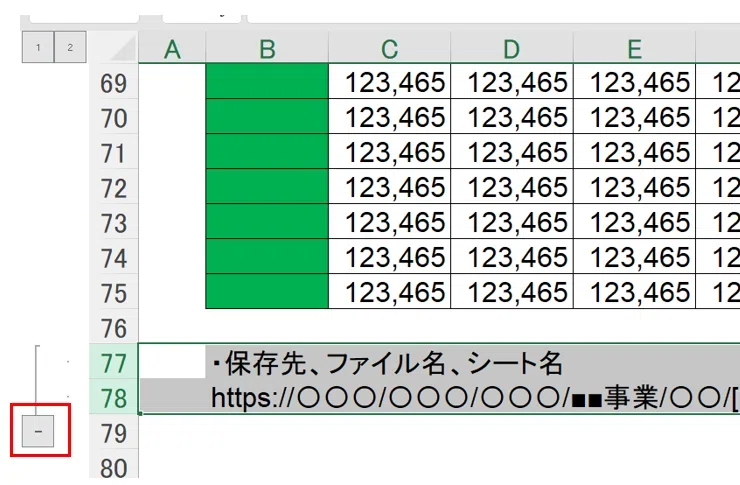Show outline level 2
740x485 pixels.
[70, 47]
